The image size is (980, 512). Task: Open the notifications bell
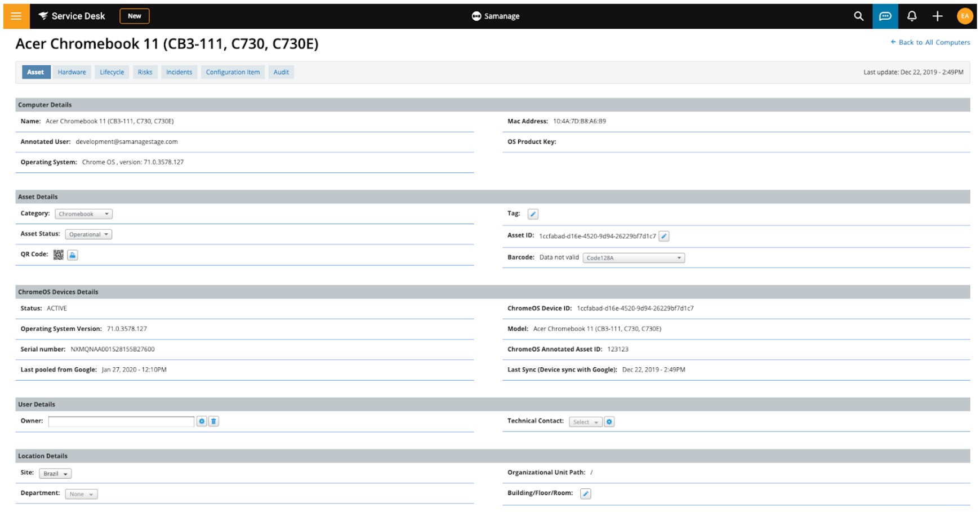(912, 16)
